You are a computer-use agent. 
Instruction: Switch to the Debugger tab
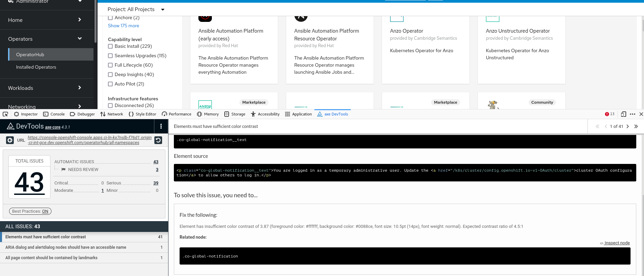[x=82, y=114]
